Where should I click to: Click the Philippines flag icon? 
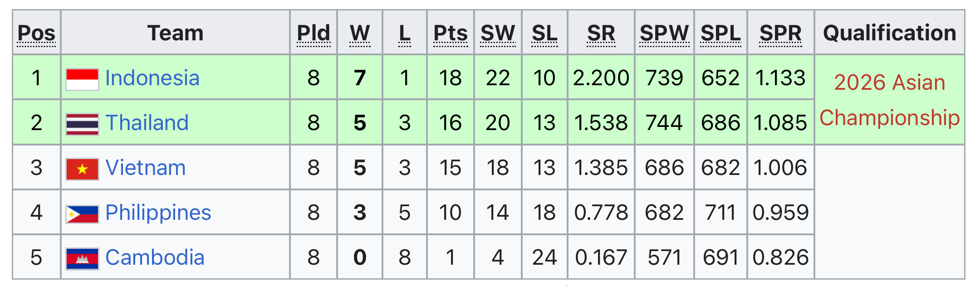coord(82,214)
